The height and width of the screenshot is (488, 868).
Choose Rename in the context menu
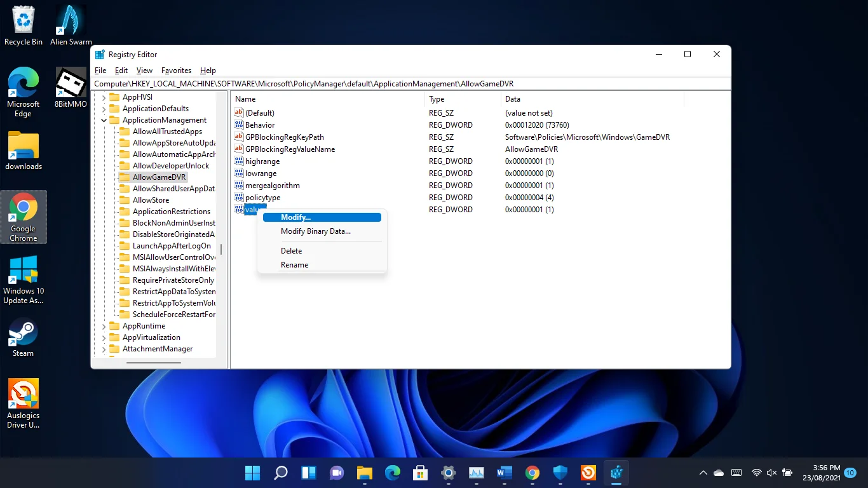pyautogui.click(x=322, y=265)
